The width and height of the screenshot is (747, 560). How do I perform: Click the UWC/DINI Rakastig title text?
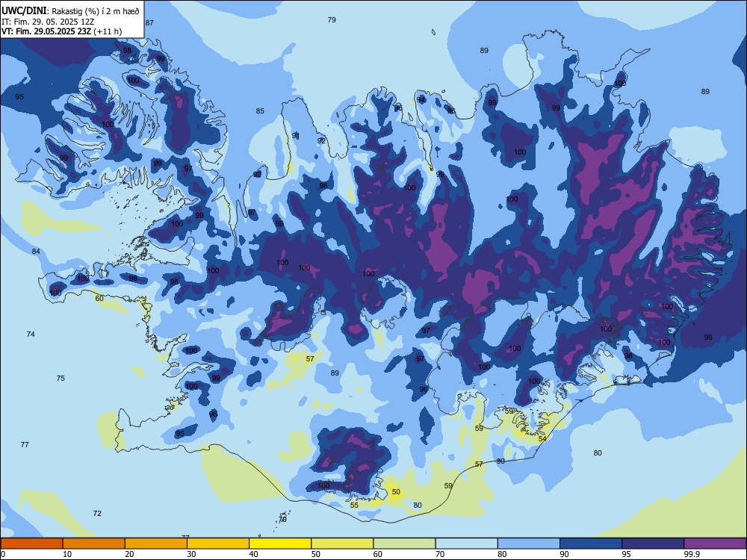coord(70,11)
